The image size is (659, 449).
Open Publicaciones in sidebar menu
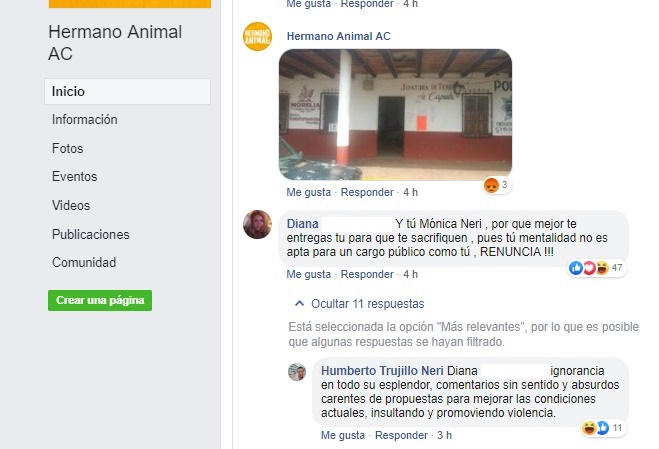click(90, 234)
